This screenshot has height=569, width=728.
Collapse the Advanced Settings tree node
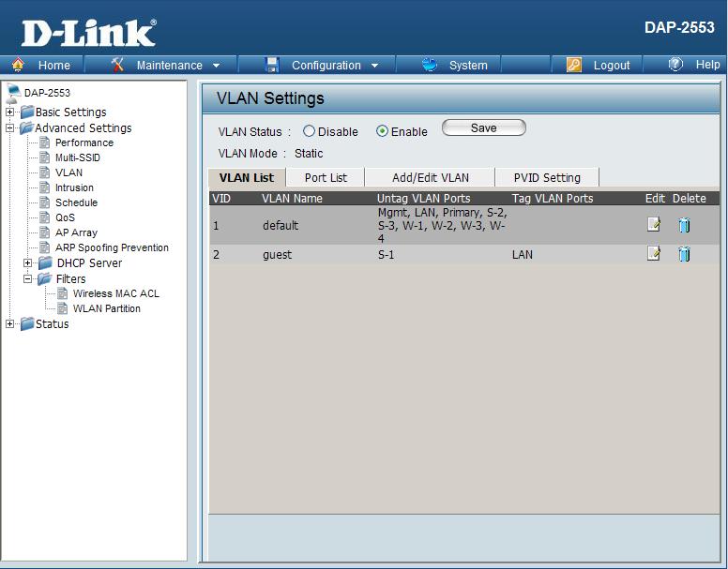click(9, 128)
